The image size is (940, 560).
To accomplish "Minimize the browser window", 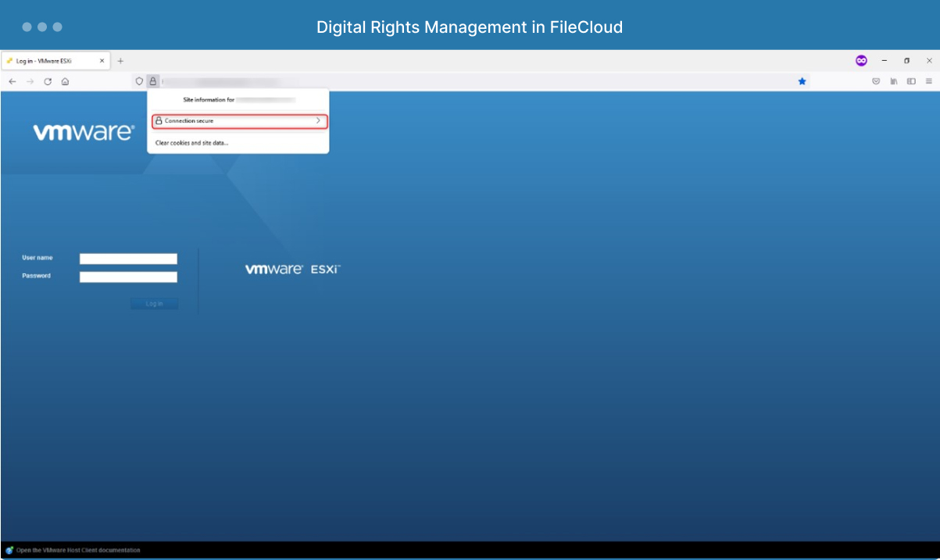I will tap(885, 60).
